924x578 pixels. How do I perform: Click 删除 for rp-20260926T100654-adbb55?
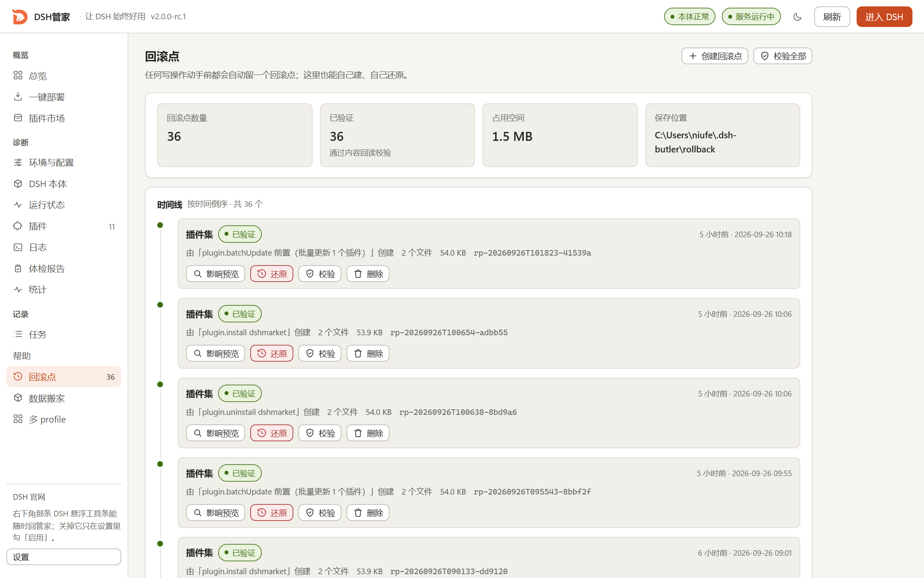[x=368, y=353]
